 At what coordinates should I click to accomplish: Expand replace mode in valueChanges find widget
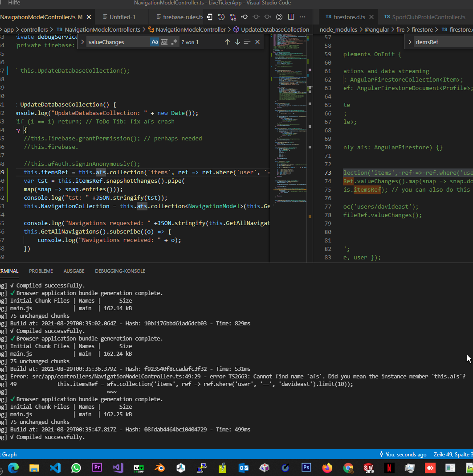[x=82, y=42]
